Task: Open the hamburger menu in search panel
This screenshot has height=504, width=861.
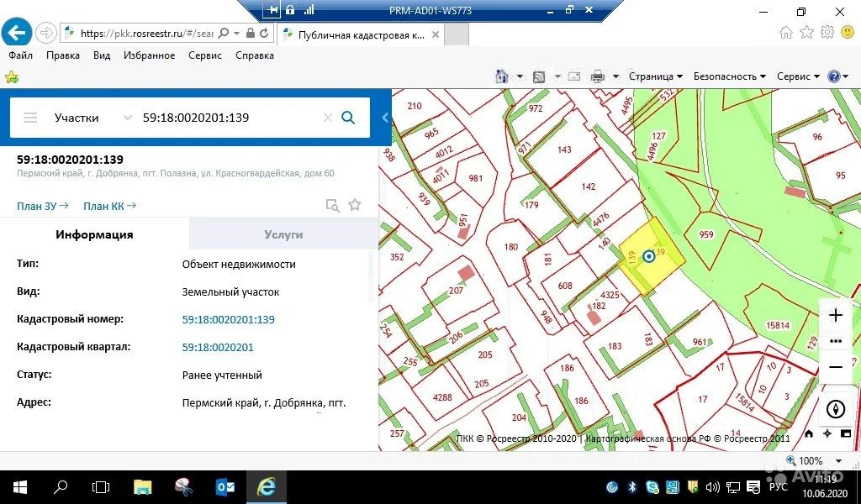Action: (x=30, y=118)
